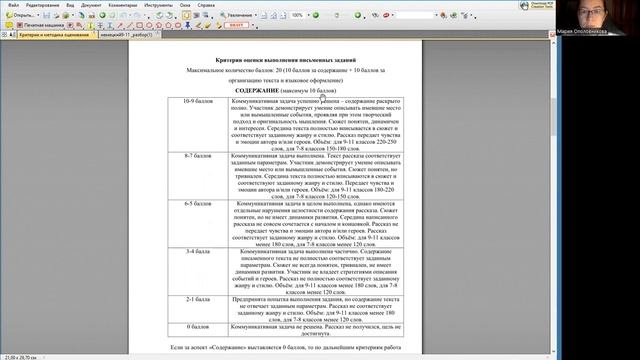Click the 100% zoom level field
Viewport: 640px width, 360px height.
pyautogui.click(x=298, y=15)
